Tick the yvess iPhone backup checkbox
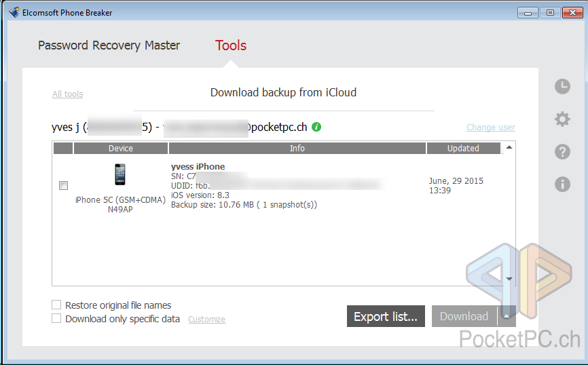Image resolution: width=588 pixels, height=365 pixels. (63, 185)
